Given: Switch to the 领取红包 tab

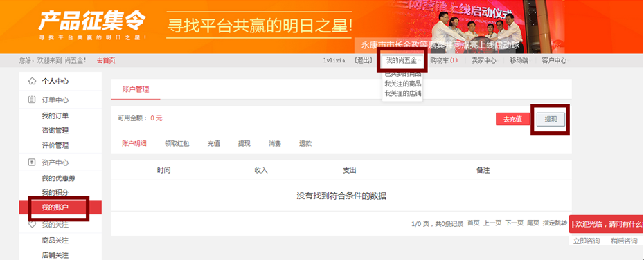Looking at the screenshot, I should click(177, 144).
